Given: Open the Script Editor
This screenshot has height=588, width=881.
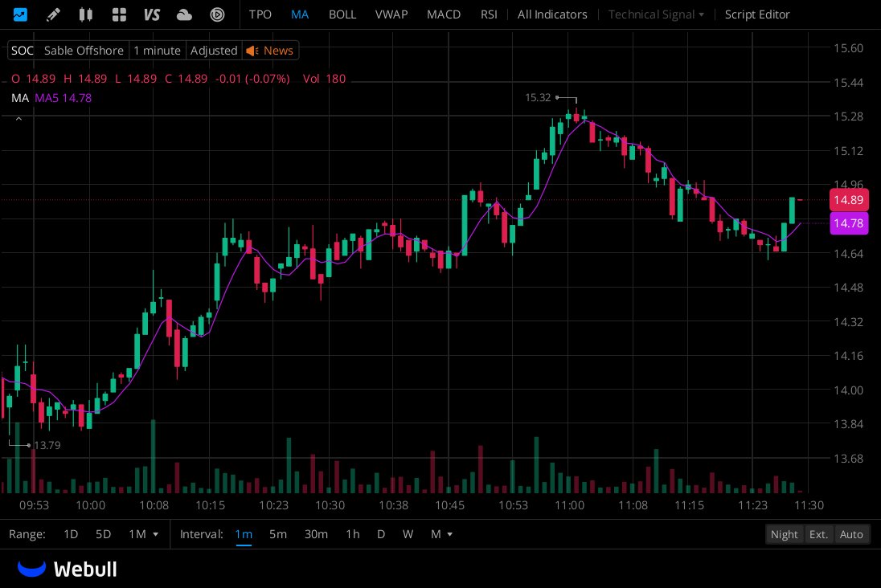Looking at the screenshot, I should tap(757, 14).
